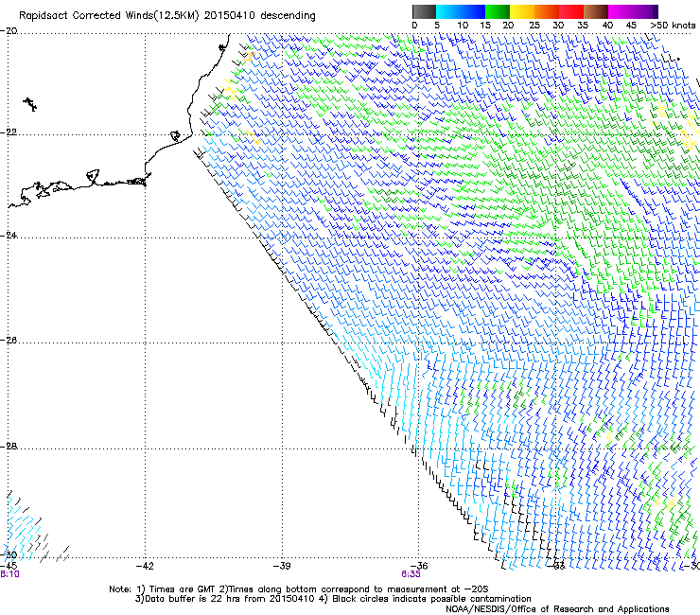Click the NOAA/NESDIS credit line
The height and width of the screenshot is (615, 700).
pyautogui.click(x=557, y=609)
